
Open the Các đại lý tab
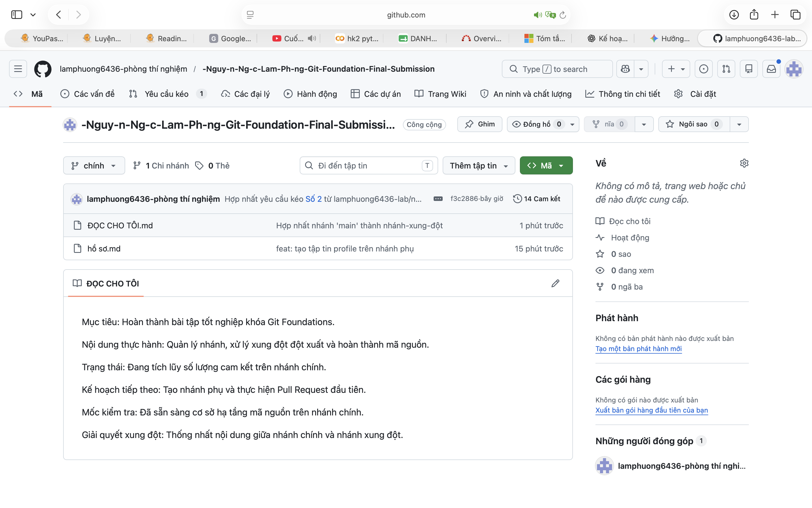click(x=245, y=94)
